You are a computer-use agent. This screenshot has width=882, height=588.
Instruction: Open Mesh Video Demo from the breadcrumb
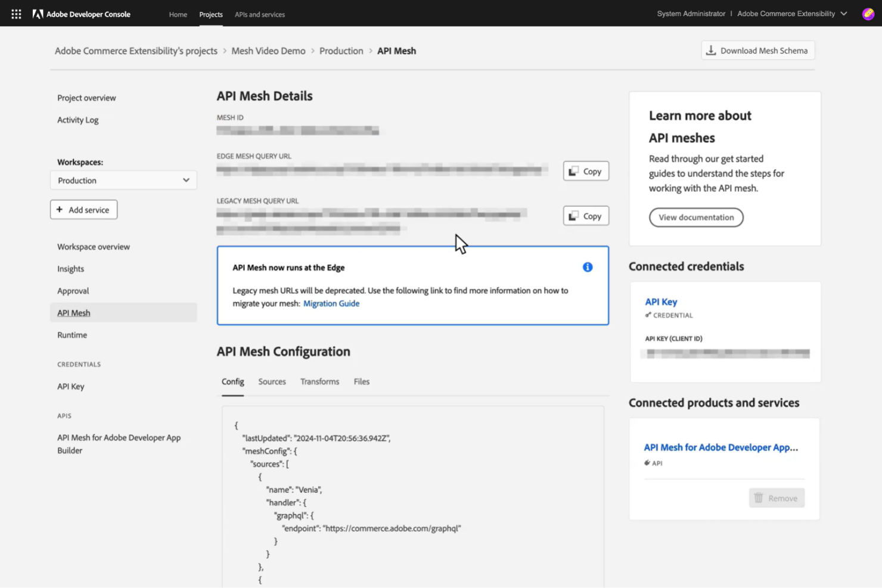pyautogui.click(x=268, y=51)
